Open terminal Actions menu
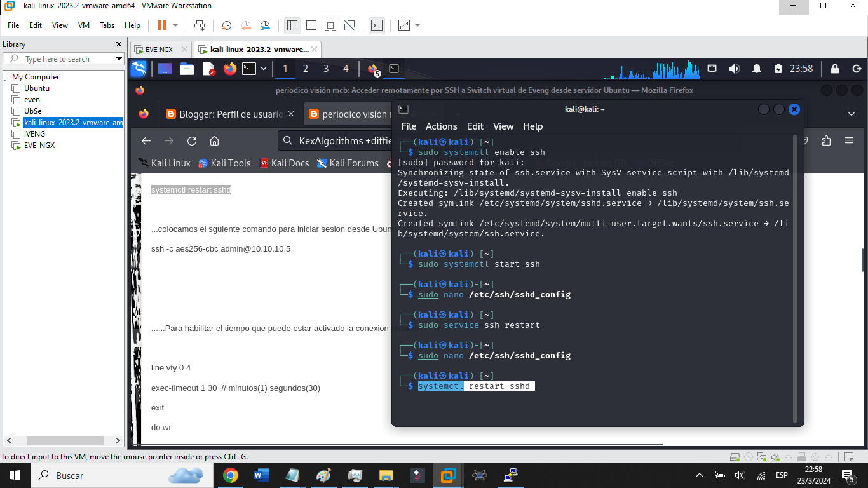 tap(441, 126)
